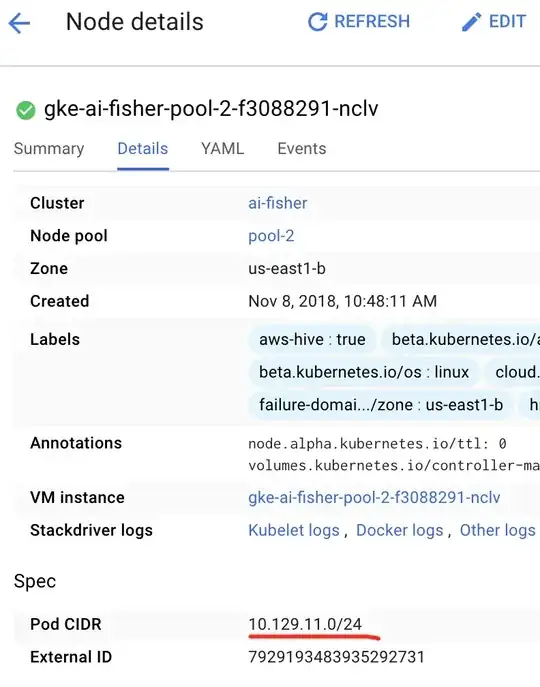
Task: Open the Other logs link
Action: pyautogui.click(x=498, y=530)
